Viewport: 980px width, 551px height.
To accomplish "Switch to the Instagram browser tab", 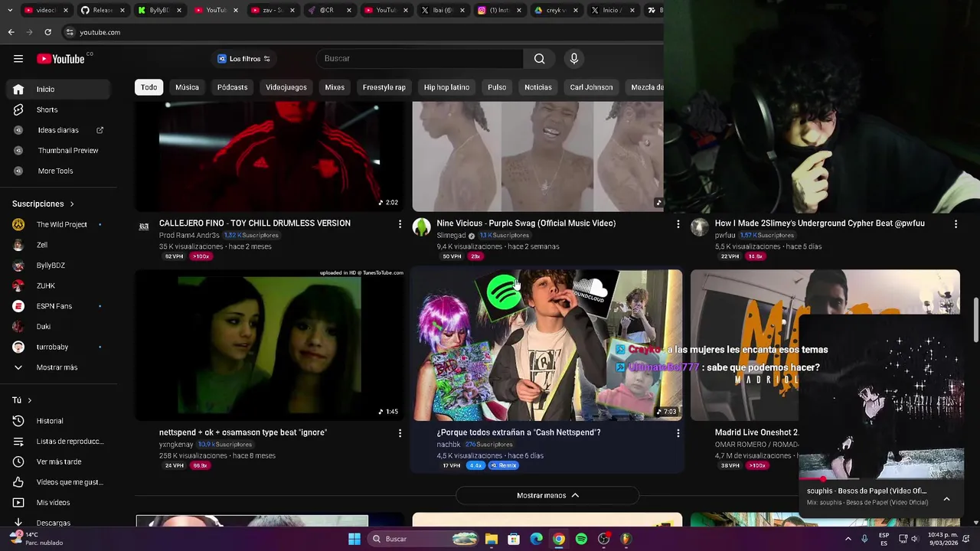I will (499, 10).
